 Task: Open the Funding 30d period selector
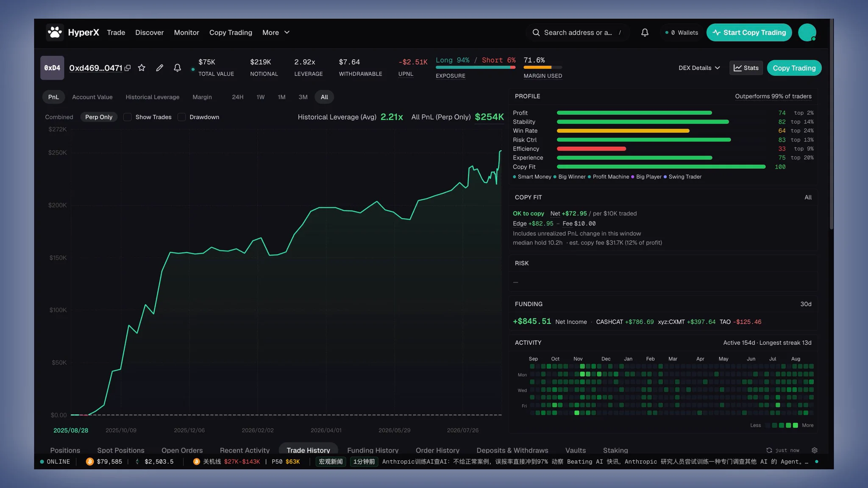coord(806,304)
